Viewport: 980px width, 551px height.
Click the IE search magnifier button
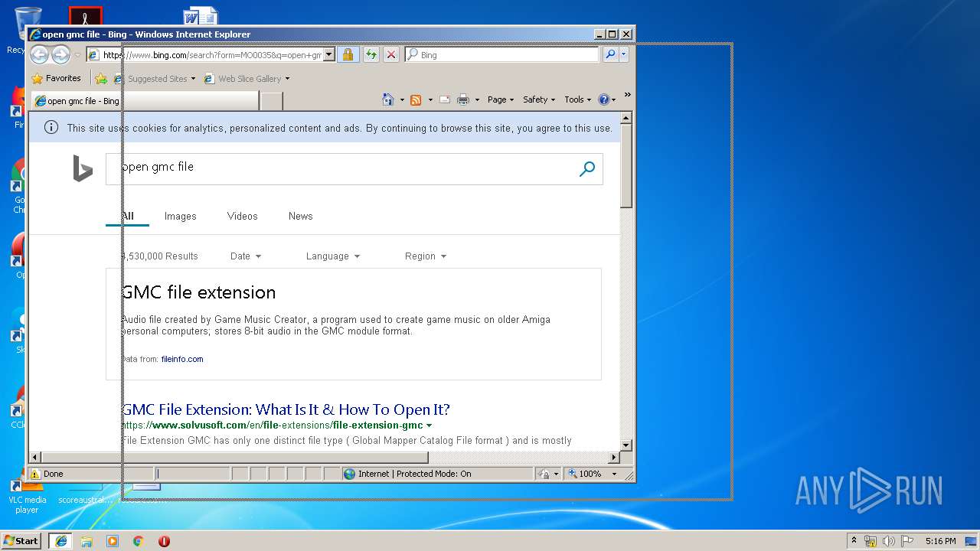610,54
